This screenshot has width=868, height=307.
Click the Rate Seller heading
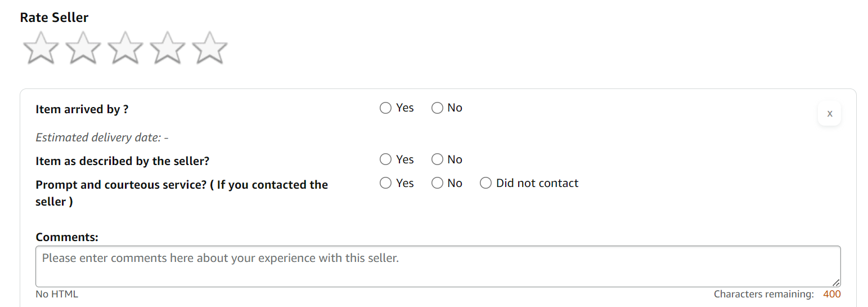[x=54, y=17]
